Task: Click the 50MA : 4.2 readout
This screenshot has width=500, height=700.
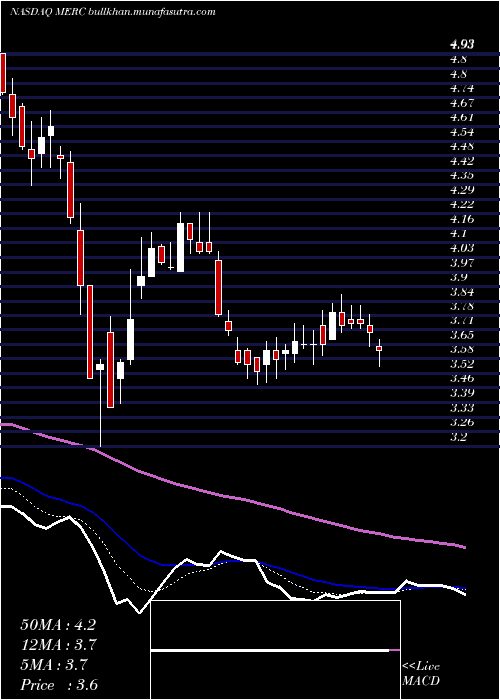Action: (x=58, y=625)
